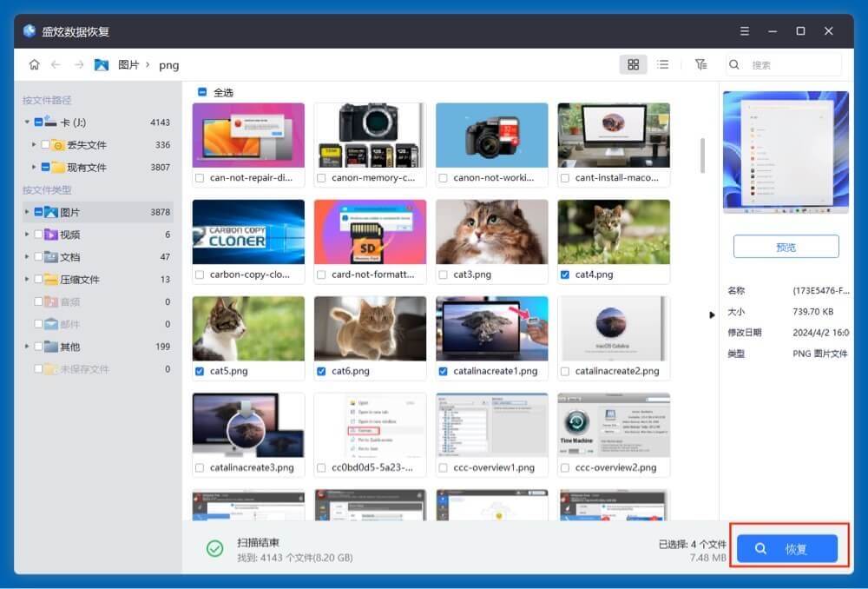Enable the 全选 select-all checkbox
868x589 pixels.
201,92
